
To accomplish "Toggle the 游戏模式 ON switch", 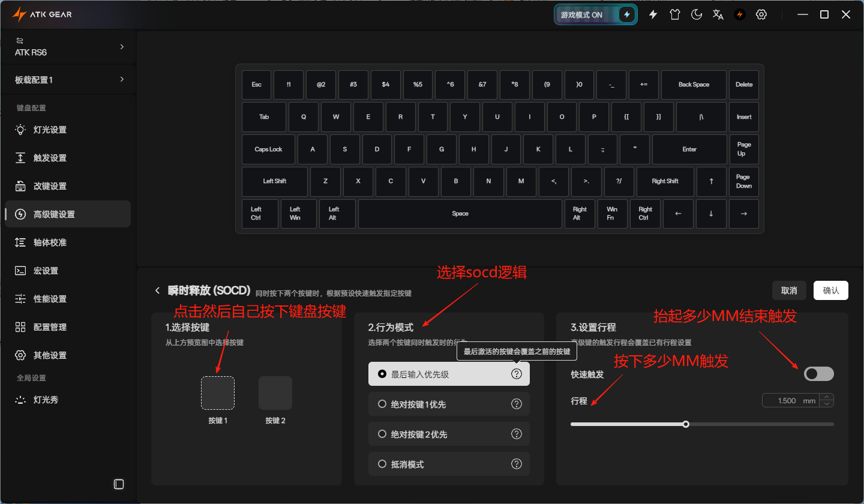I will (596, 14).
